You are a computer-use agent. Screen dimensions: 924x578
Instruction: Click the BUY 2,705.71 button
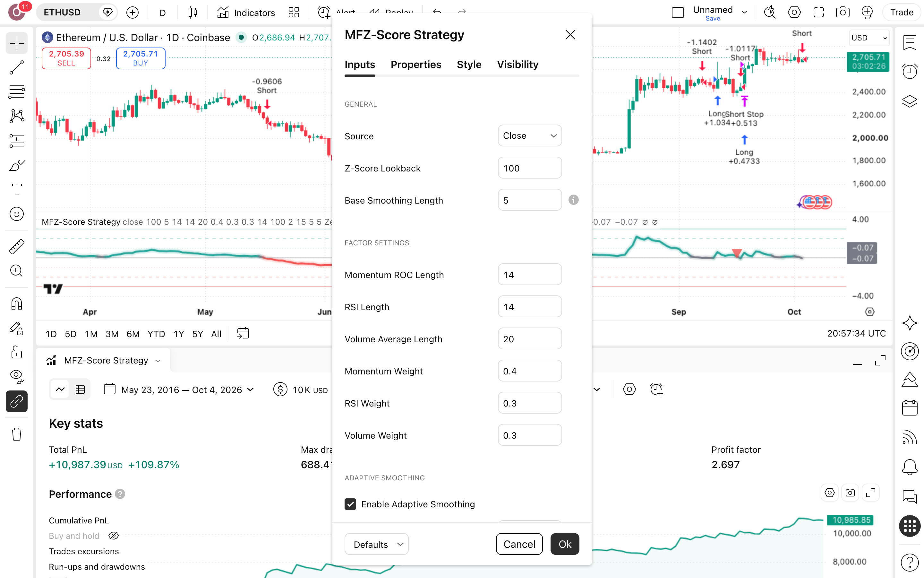(x=141, y=58)
